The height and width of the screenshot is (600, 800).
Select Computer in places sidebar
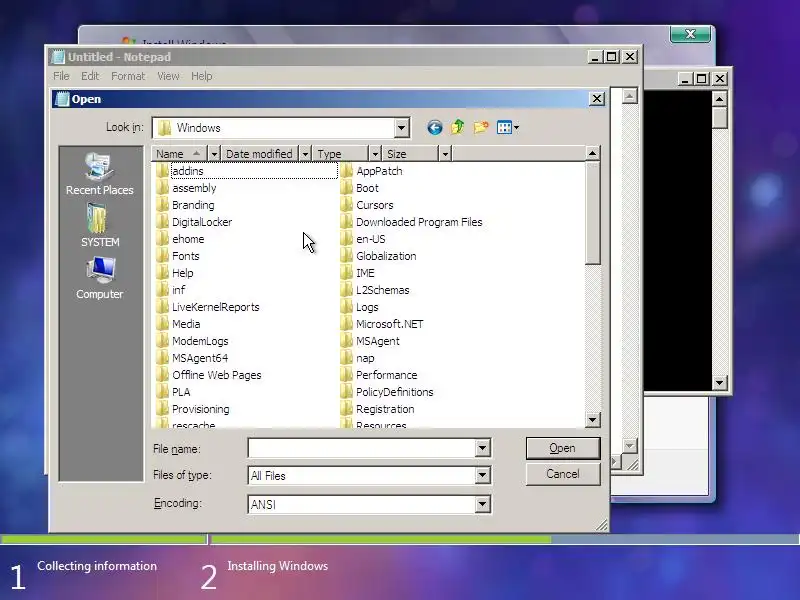point(99,278)
